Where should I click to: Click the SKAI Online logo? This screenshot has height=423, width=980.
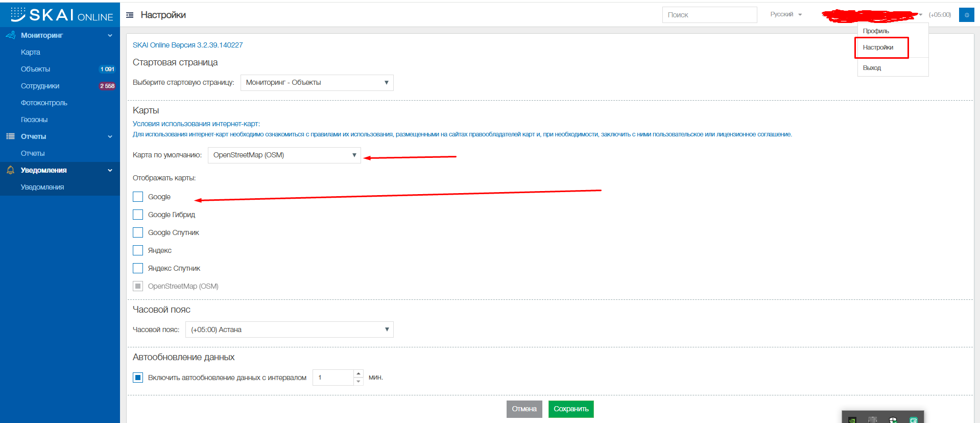point(61,14)
